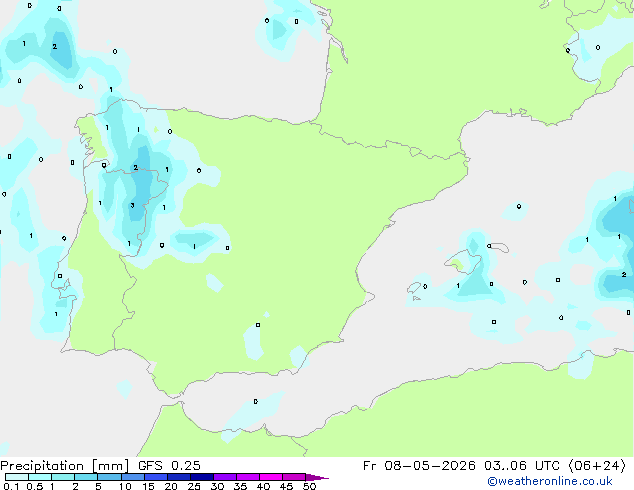Click the 0.1–0.5 mm legend color swatch

[x=17, y=477]
